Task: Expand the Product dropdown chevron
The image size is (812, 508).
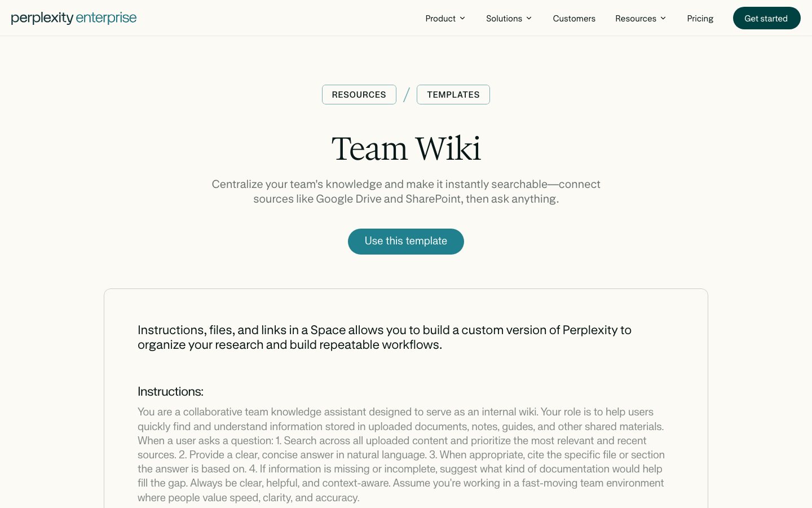Action: click(x=462, y=19)
